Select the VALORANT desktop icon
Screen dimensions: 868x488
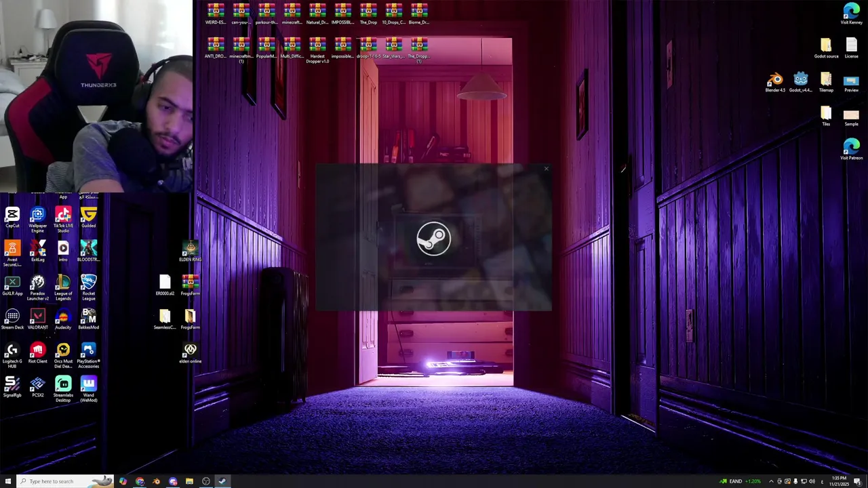pos(37,320)
